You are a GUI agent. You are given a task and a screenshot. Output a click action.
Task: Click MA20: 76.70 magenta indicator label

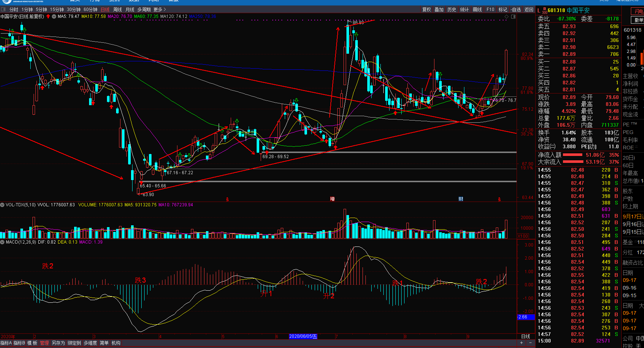point(120,16)
